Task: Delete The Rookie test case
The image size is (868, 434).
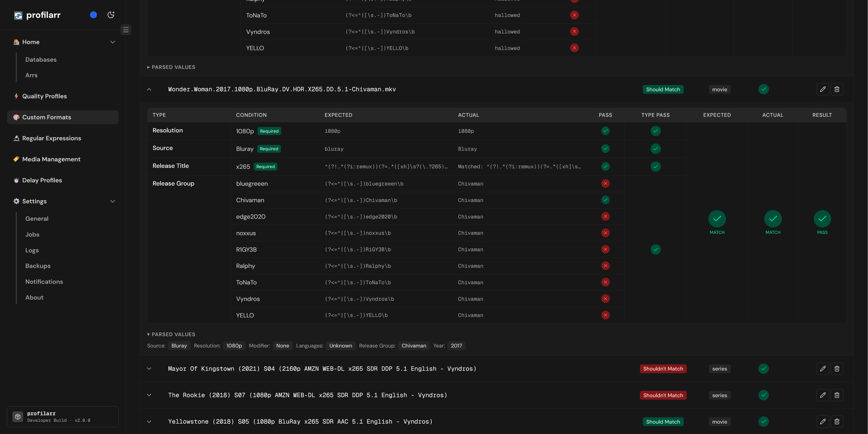Action: [837, 395]
